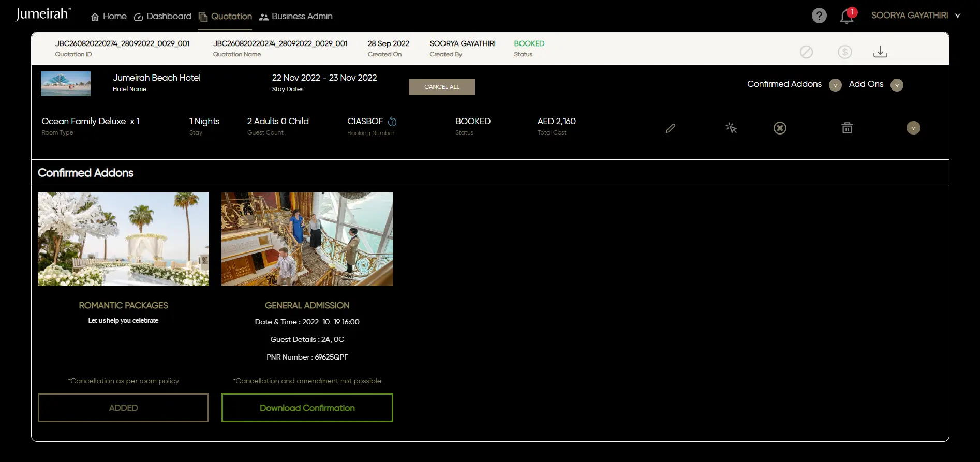Collapse the Confirmed Addons section

click(x=835, y=85)
